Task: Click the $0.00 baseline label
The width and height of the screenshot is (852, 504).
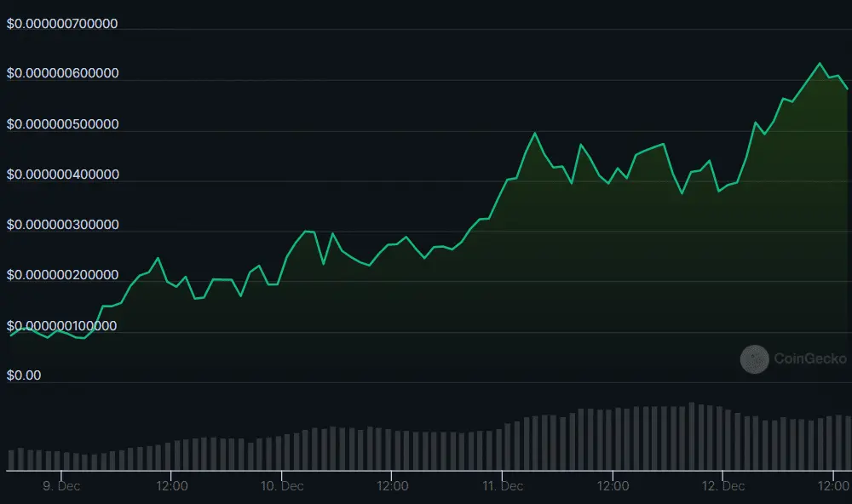Action: (23, 375)
